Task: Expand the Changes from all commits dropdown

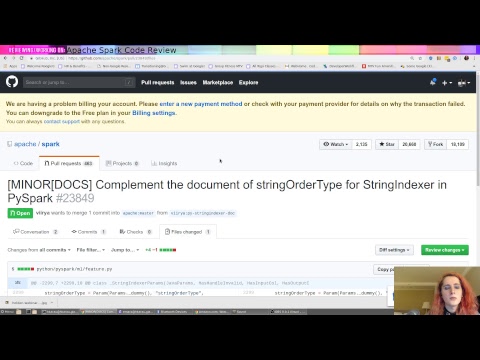Action: tap(39, 250)
